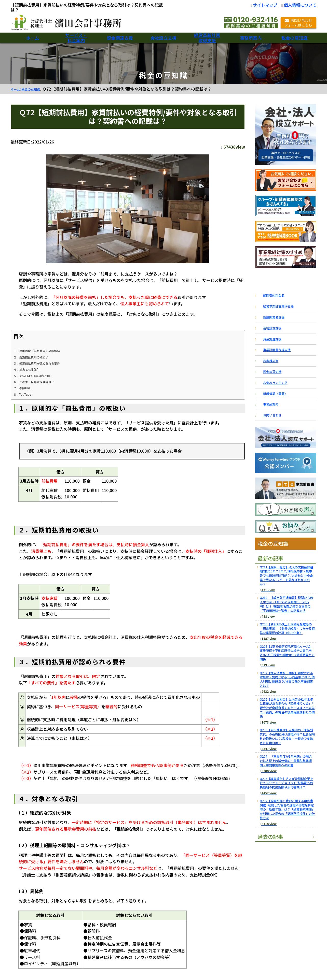Image resolution: width=327 pixels, height=980 pixels.
Task: Jump to contents item 6 ご参考～自賠責保険料は？
Action: click(34, 382)
